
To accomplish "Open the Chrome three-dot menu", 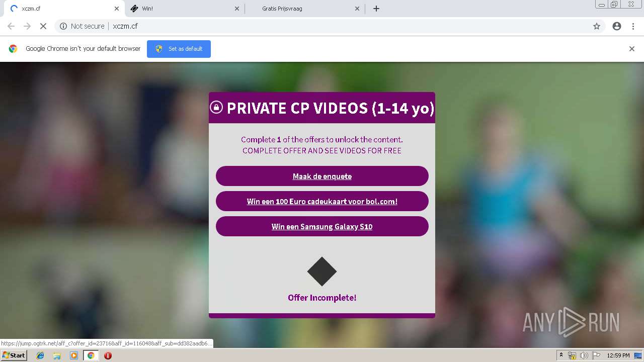I will point(633,26).
